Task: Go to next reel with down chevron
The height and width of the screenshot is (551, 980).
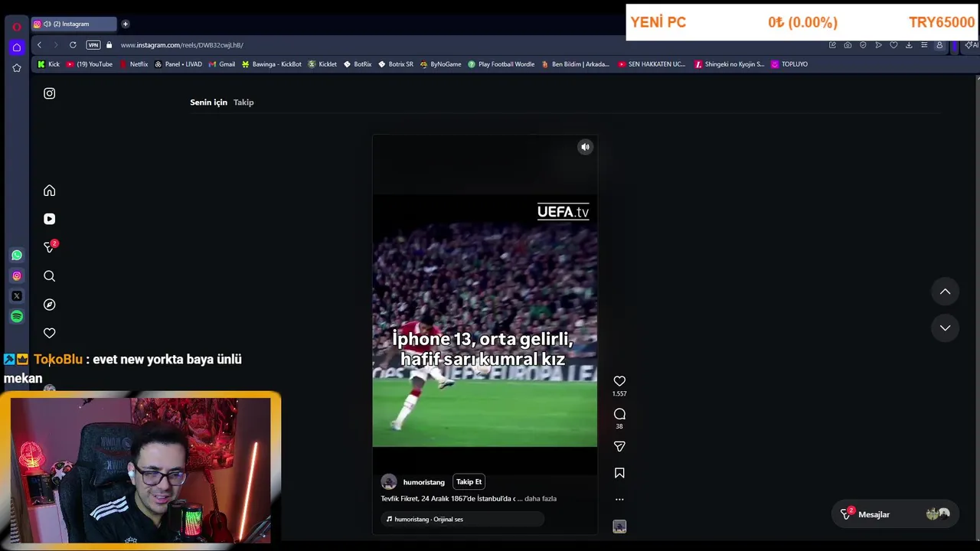Action: (x=945, y=328)
